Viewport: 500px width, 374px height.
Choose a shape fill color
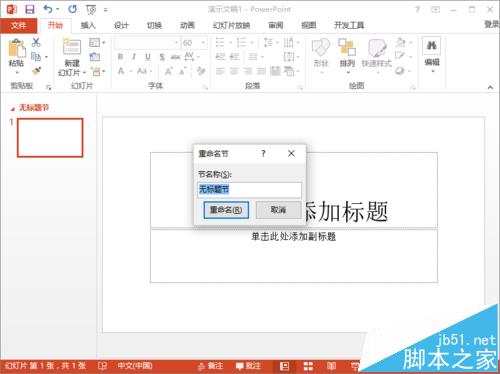point(401,42)
